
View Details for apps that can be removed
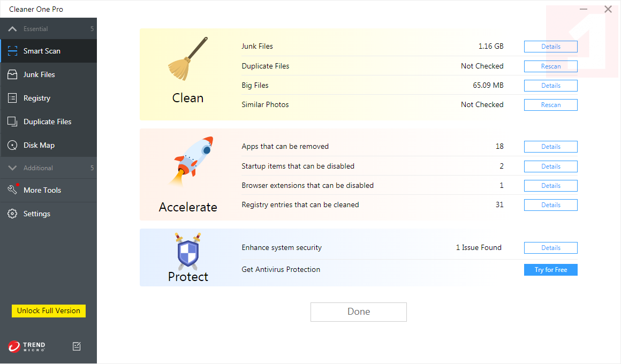[550, 147]
